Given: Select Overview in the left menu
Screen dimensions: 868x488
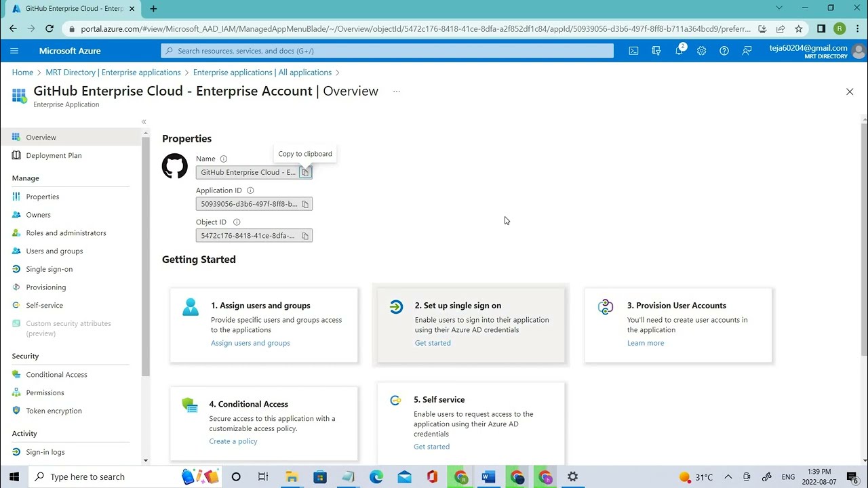Looking at the screenshot, I should pos(71,138).
